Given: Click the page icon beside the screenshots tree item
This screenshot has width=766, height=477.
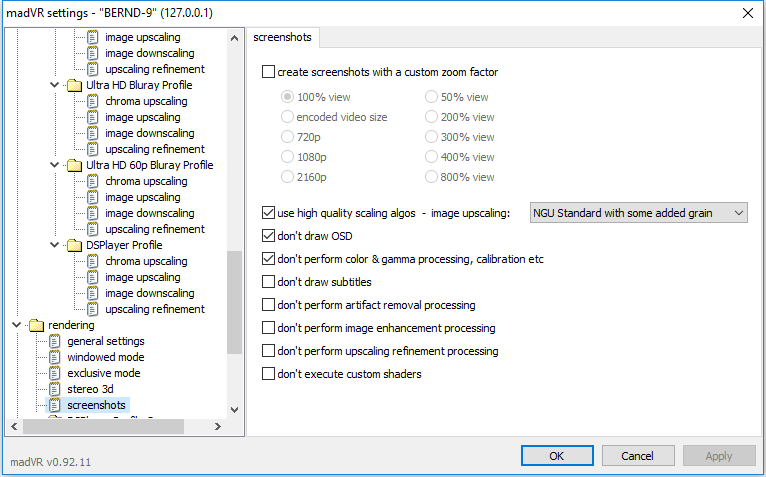Looking at the screenshot, I should [55, 405].
